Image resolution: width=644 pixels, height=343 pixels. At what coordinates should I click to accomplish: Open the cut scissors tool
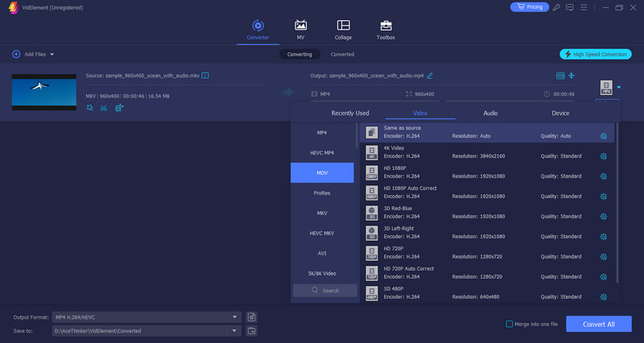104,108
